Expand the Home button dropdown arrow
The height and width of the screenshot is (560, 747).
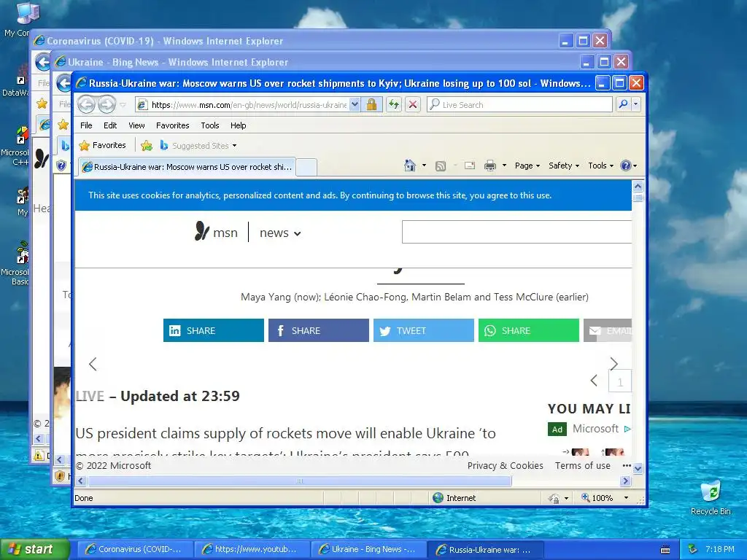coord(424,166)
